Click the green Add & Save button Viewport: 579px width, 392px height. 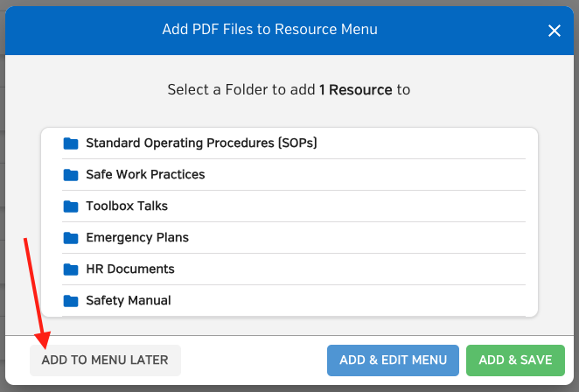515,360
